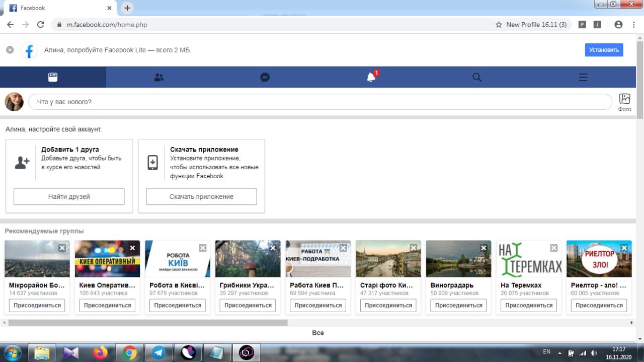The height and width of the screenshot is (362, 644).
Task: Dismiss the На Теремках group card
Action: 553,248
